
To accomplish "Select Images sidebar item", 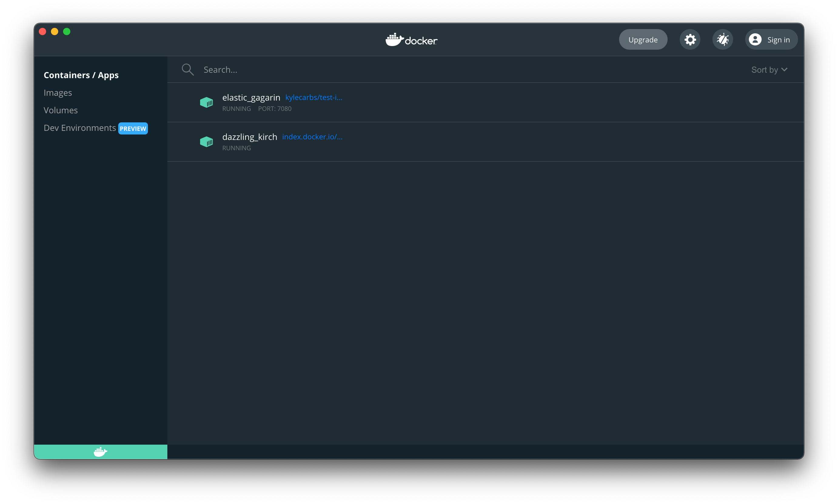I will click(x=58, y=93).
